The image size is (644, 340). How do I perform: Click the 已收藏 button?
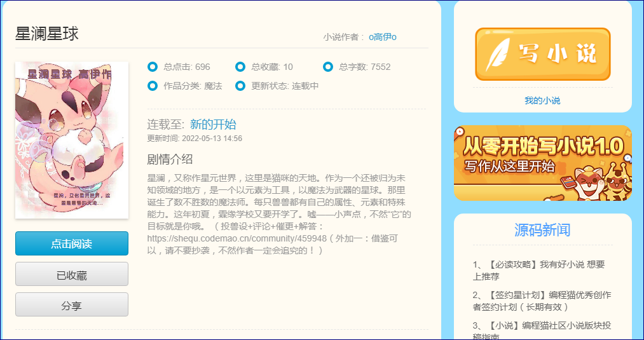(72, 275)
